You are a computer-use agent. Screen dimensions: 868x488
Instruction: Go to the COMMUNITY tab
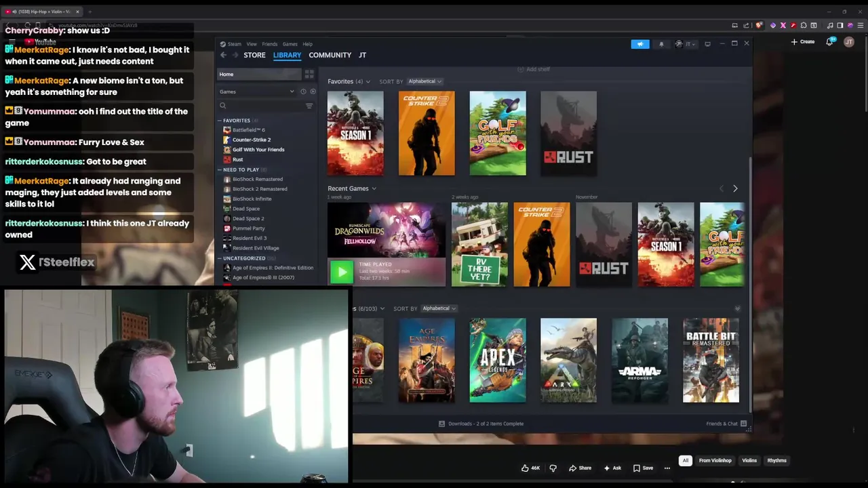(x=330, y=55)
